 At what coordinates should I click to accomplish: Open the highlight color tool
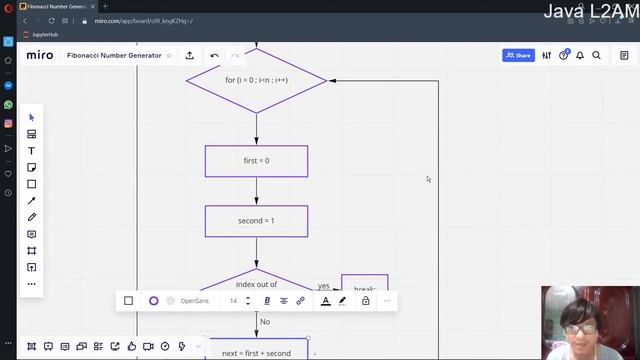[x=342, y=301]
